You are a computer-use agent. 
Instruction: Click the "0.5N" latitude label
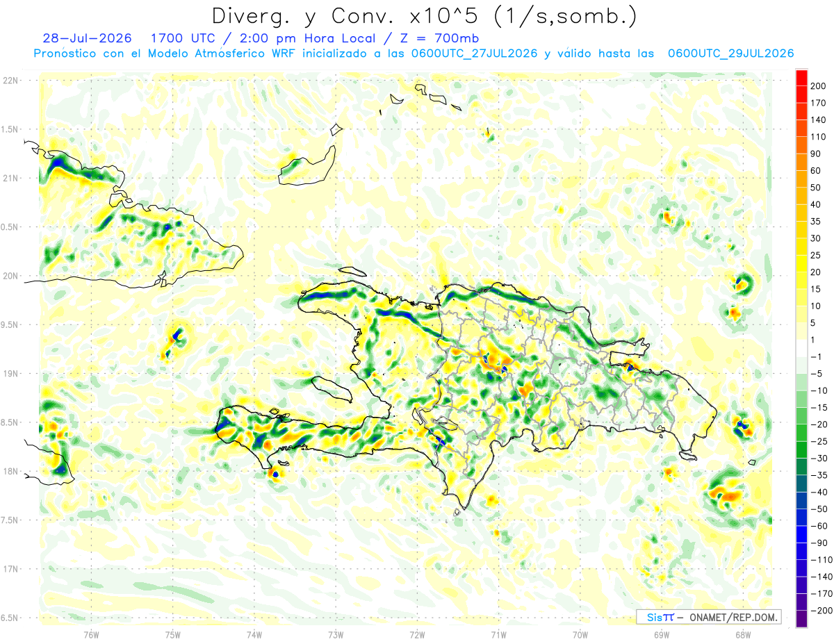click(10, 227)
